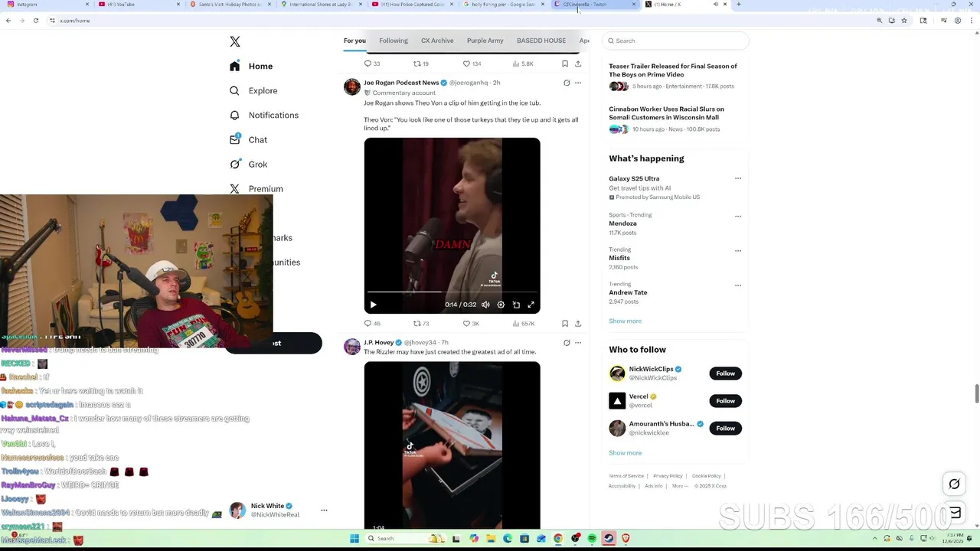Like the Joe Rogan Podcast News post

[x=471, y=324]
